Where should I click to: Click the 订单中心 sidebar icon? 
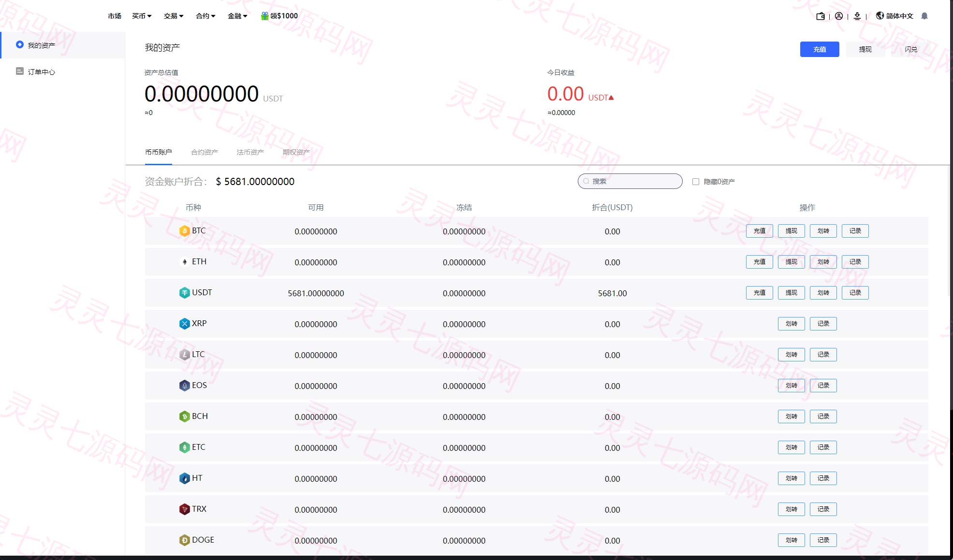click(20, 72)
